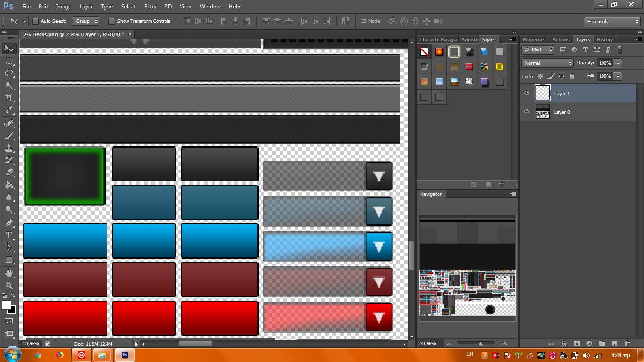Enable Show Transform Controls checkbox
The height and width of the screenshot is (362, 644).
112,21
